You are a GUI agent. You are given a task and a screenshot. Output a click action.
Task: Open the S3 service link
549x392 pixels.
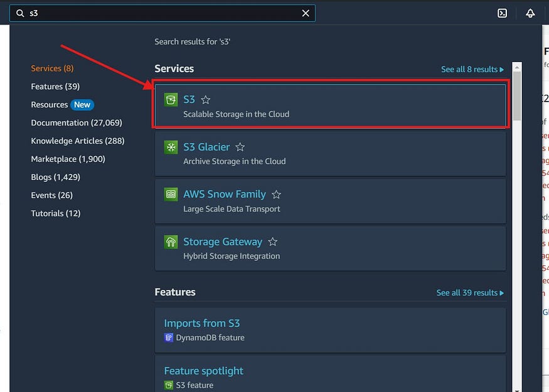(x=189, y=99)
